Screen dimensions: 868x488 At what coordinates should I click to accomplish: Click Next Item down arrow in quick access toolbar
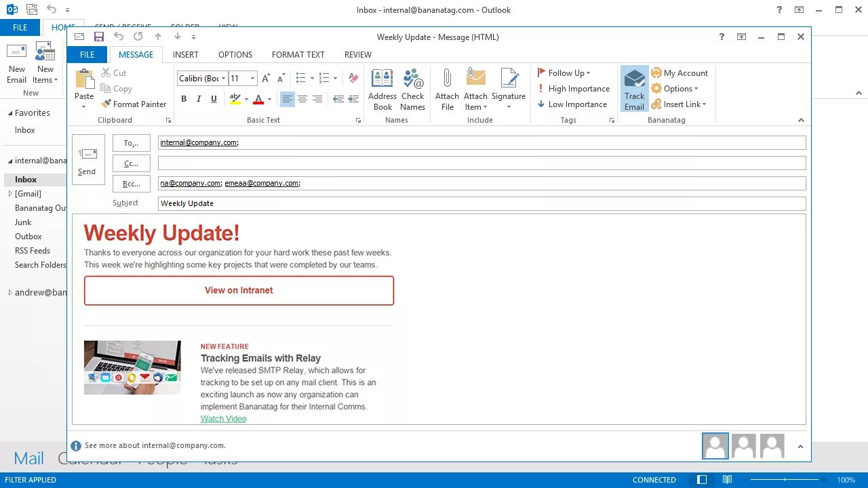pyautogui.click(x=178, y=37)
